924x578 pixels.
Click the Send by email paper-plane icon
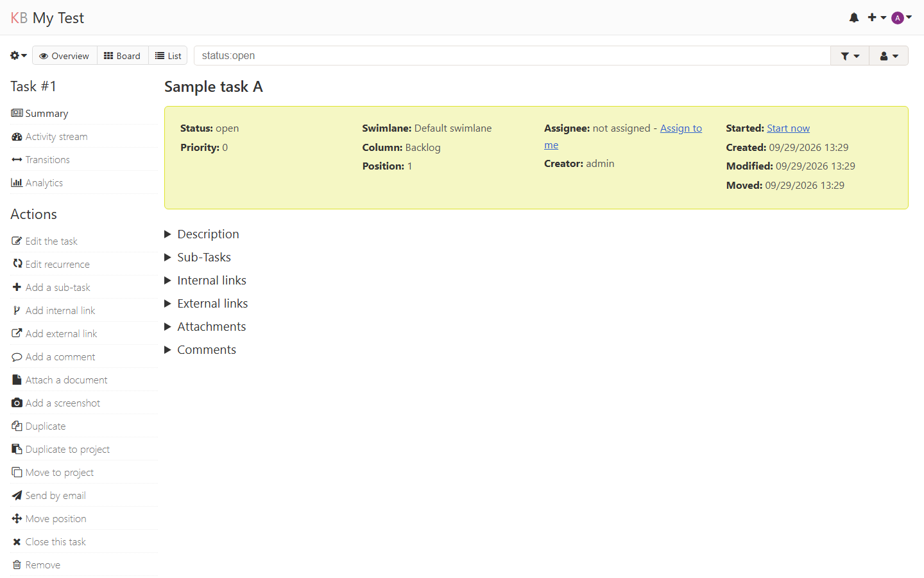[x=17, y=496]
